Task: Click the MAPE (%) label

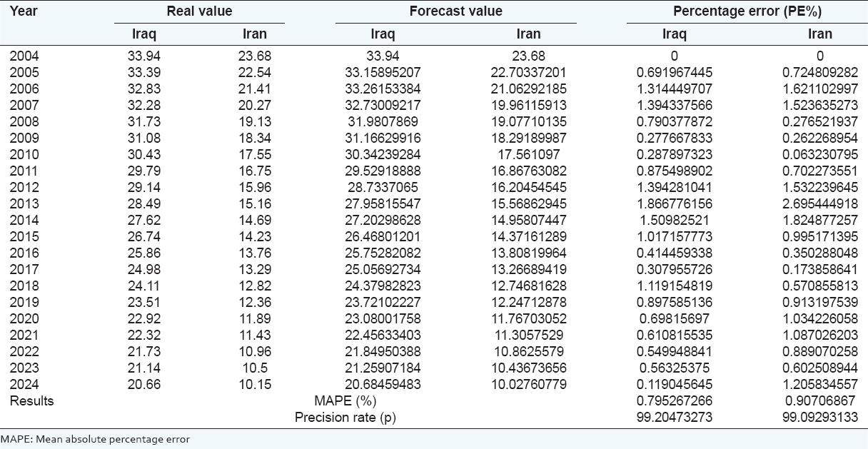Action: click(345, 400)
